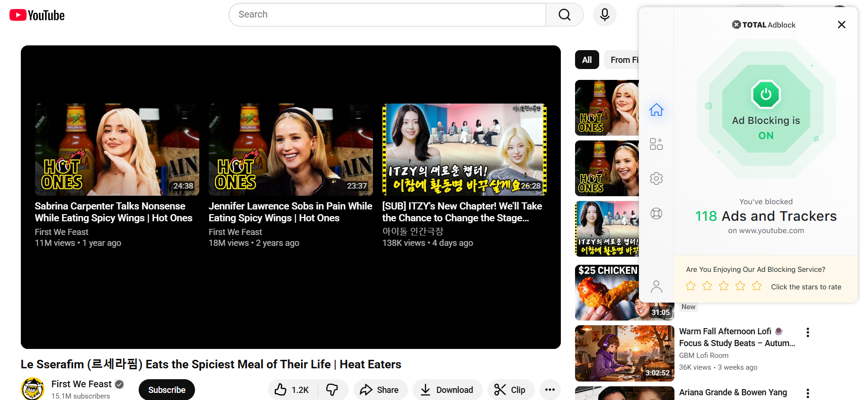Open the Adblock apps grid icon
This screenshot has height=400, width=868.
click(x=656, y=144)
